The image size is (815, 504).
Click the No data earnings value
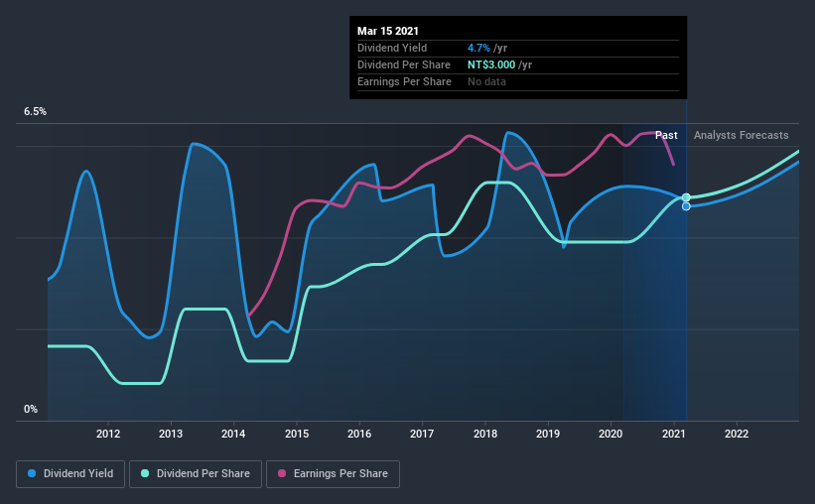coord(486,81)
